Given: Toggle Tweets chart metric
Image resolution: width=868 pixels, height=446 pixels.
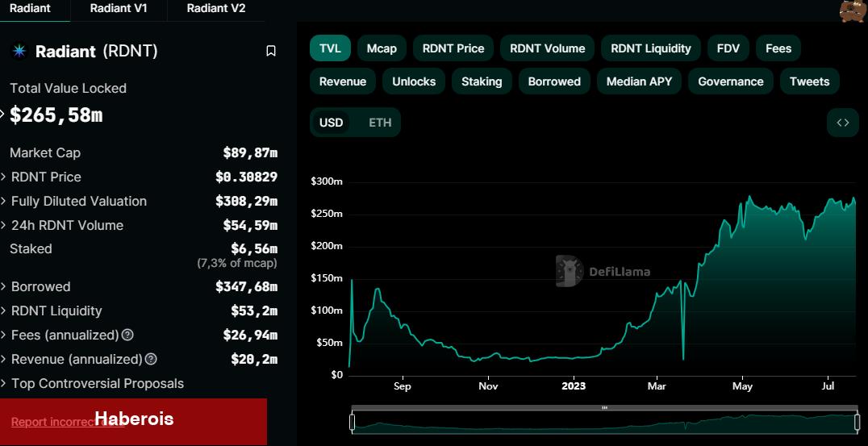Looking at the screenshot, I should tap(809, 81).
